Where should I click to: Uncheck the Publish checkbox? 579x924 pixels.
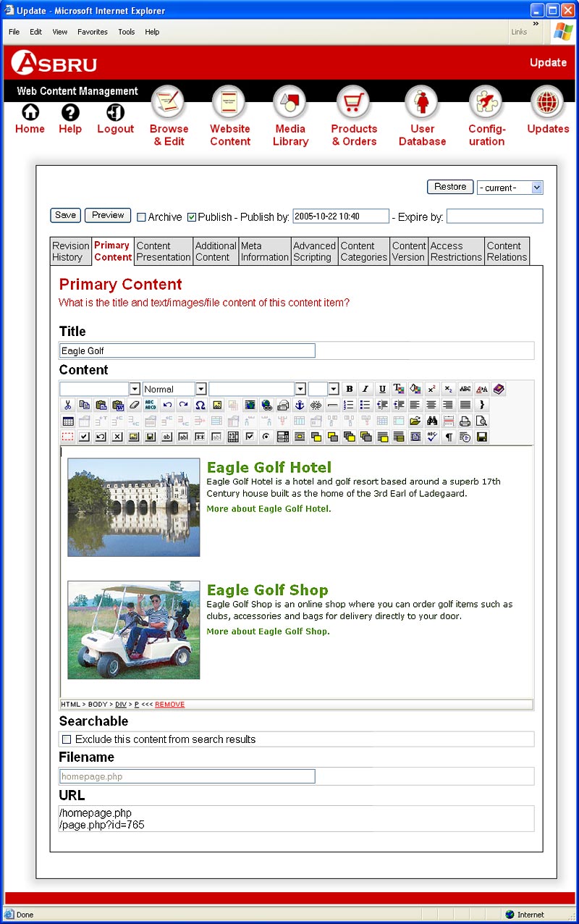[x=192, y=217]
